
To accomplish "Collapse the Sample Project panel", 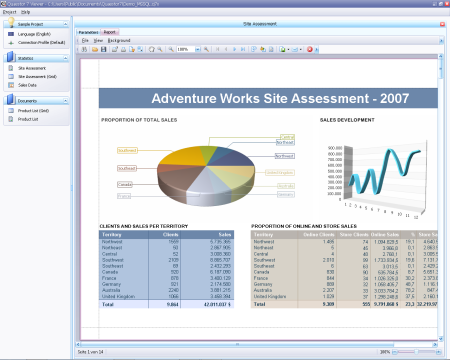I will click(x=65, y=24).
